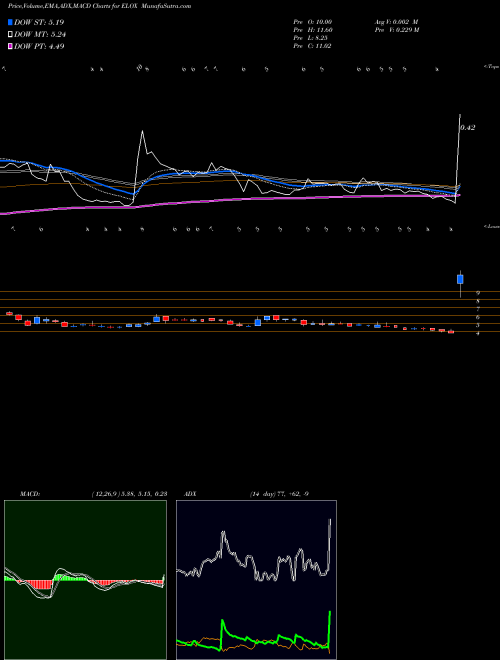The width and height of the screenshot is (500, 660).
Task: Click the chart title for ELOX
Action: (99, 6)
